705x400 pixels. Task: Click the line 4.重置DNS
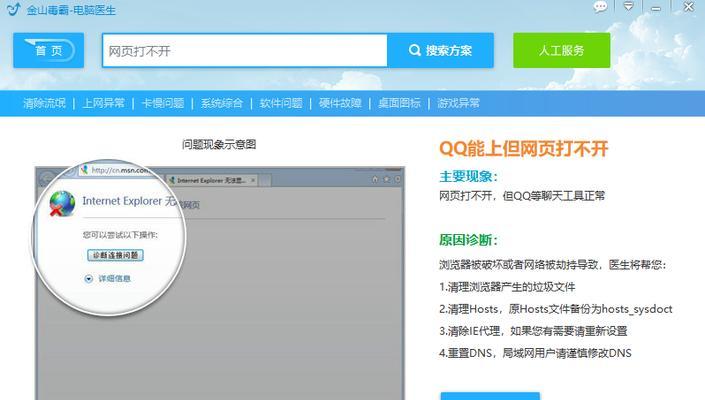(535, 353)
